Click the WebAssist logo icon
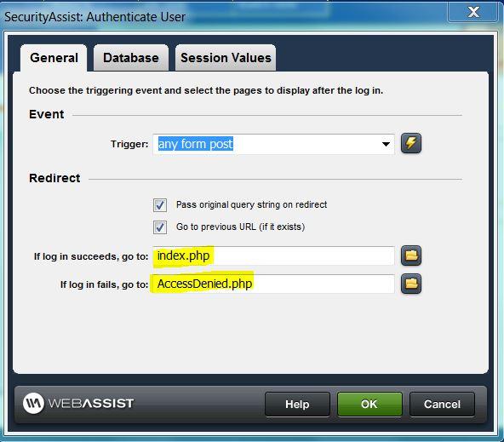504x442 pixels. click(33, 403)
